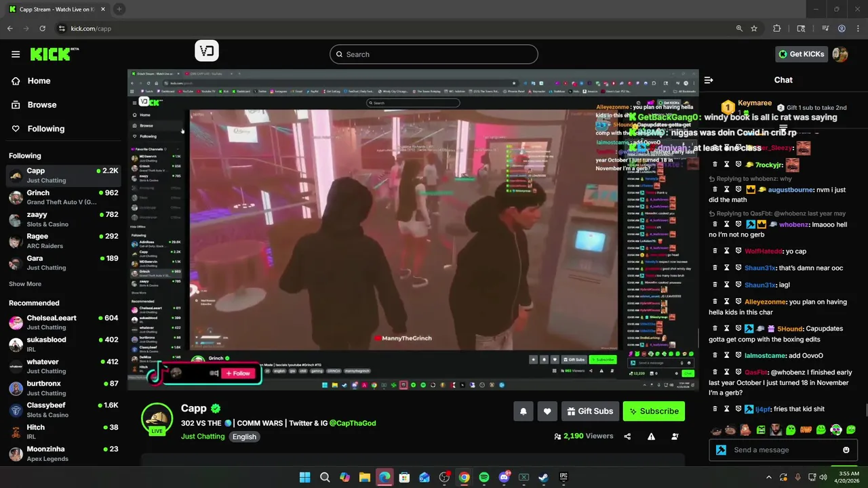Screen dimensions: 868x488
Task: Bookmark page with star icon
Action: coord(754,28)
